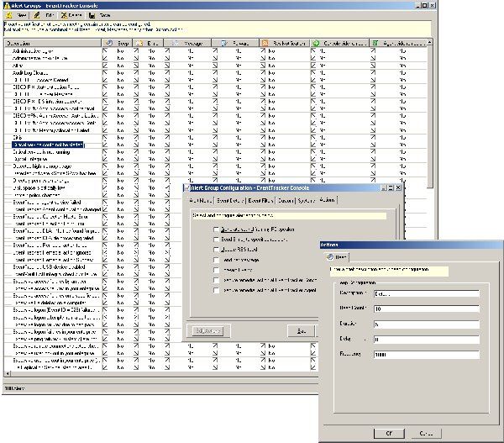Toggle Beep cell for Administrative logon row
Screen dimensions: 504x443
[x=105, y=50]
